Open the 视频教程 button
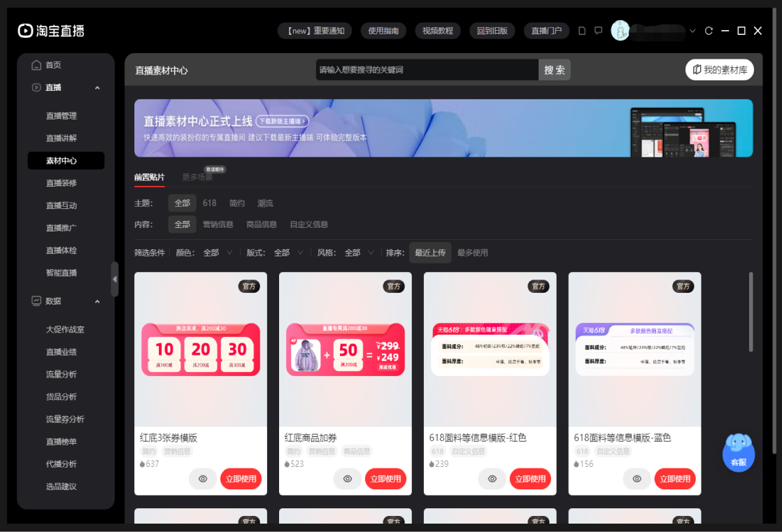This screenshot has width=782, height=532. tap(437, 31)
